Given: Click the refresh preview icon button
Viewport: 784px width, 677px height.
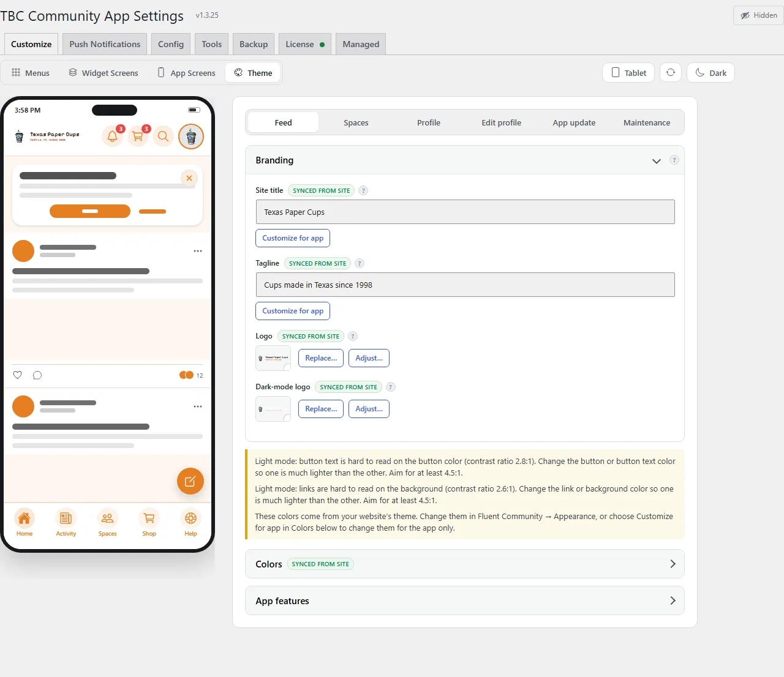Looking at the screenshot, I should (x=671, y=72).
